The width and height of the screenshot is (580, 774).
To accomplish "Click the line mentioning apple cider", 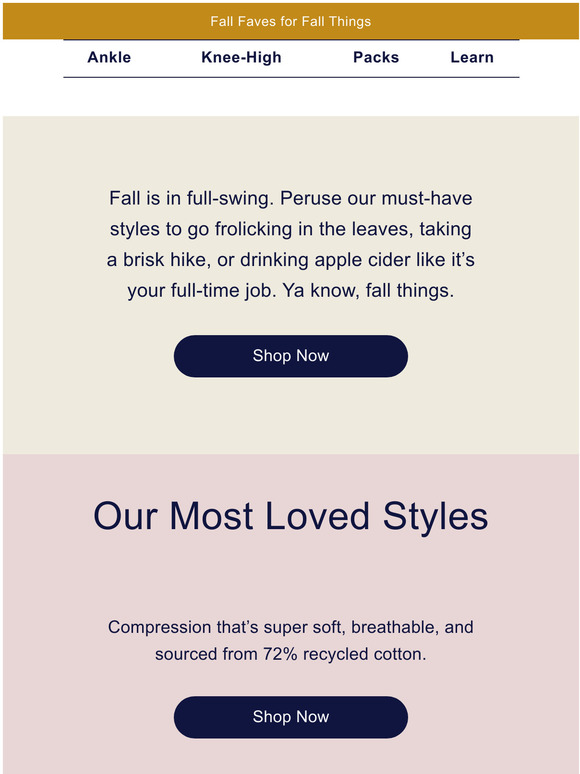I will pos(291,260).
